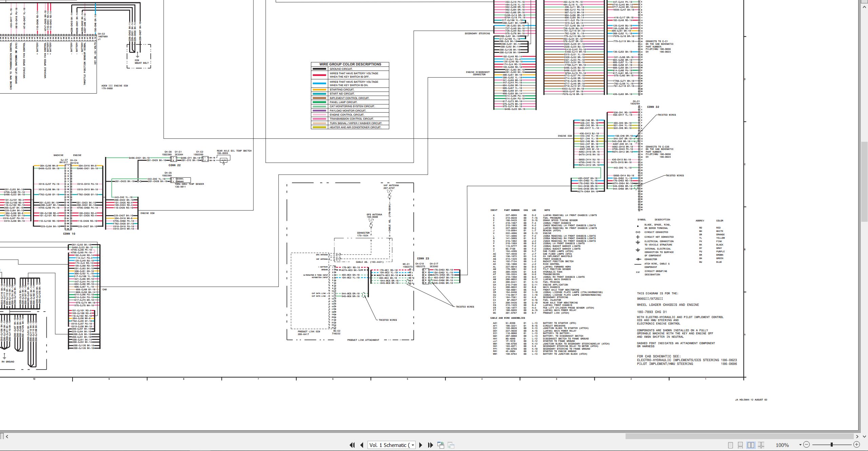Click the CONN 10 label
The image size is (868, 451).
pos(69,234)
